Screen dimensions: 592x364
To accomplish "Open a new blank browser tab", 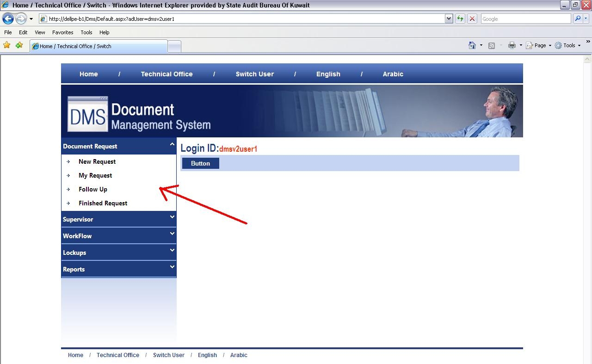I will [x=174, y=46].
